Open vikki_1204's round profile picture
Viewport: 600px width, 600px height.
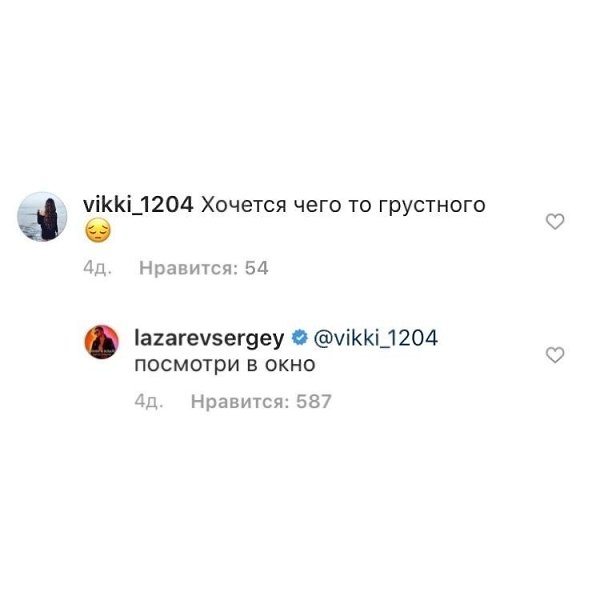tap(42, 217)
